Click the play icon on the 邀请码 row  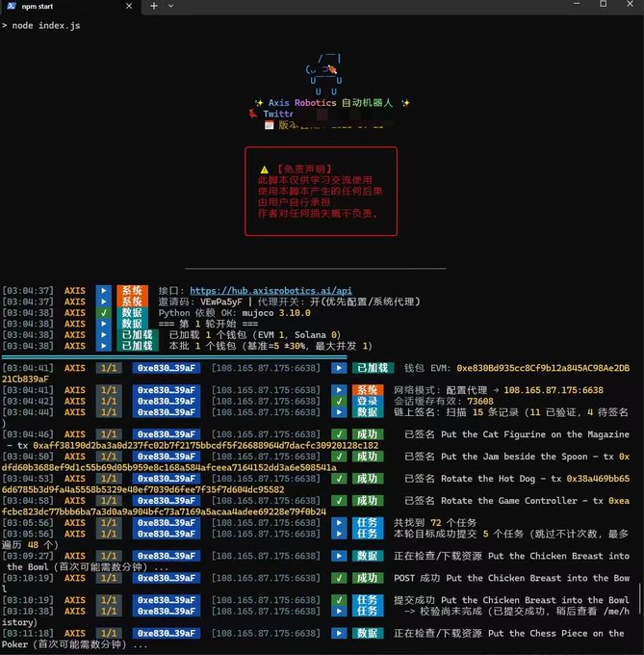pos(104,301)
